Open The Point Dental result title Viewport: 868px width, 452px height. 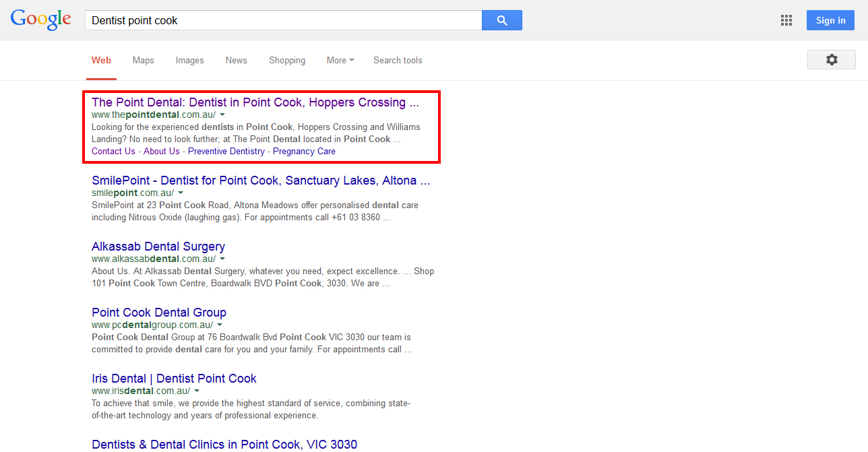[255, 102]
